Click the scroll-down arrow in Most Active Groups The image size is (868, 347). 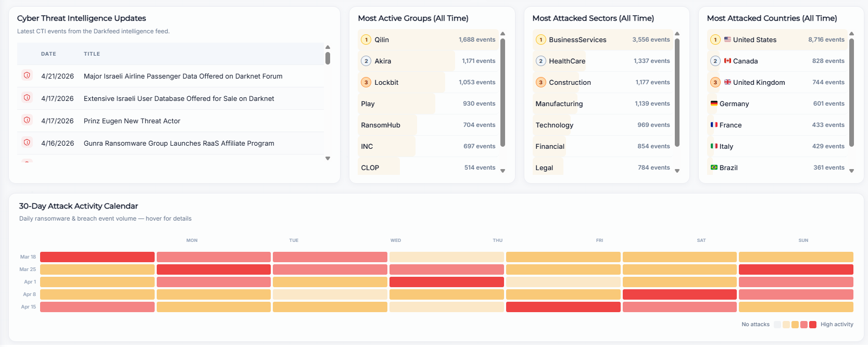click(x=502, y=171)
